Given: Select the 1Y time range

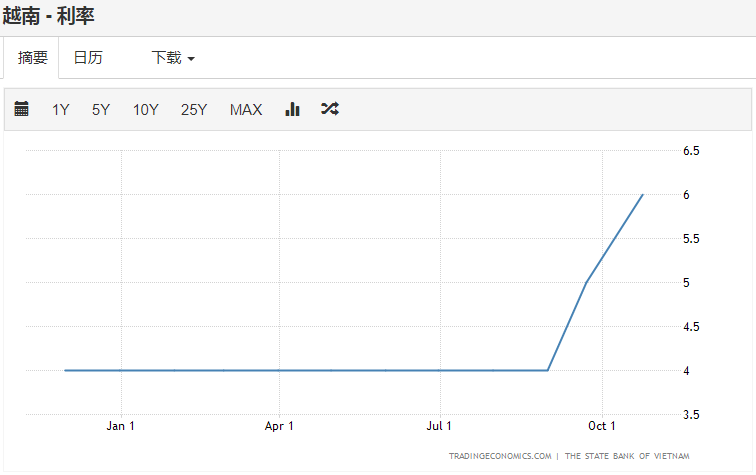Looking at the screenshot, I should click(x=61, y=109).
